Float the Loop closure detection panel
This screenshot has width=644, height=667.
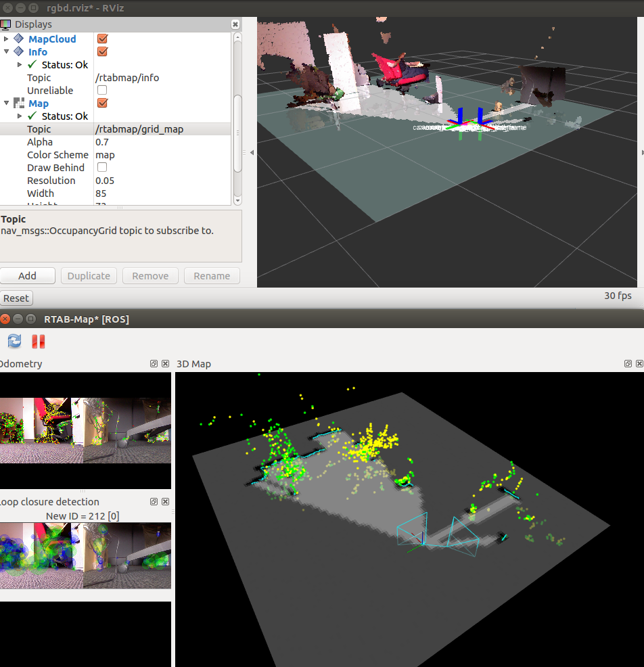(x=154, y=502)
